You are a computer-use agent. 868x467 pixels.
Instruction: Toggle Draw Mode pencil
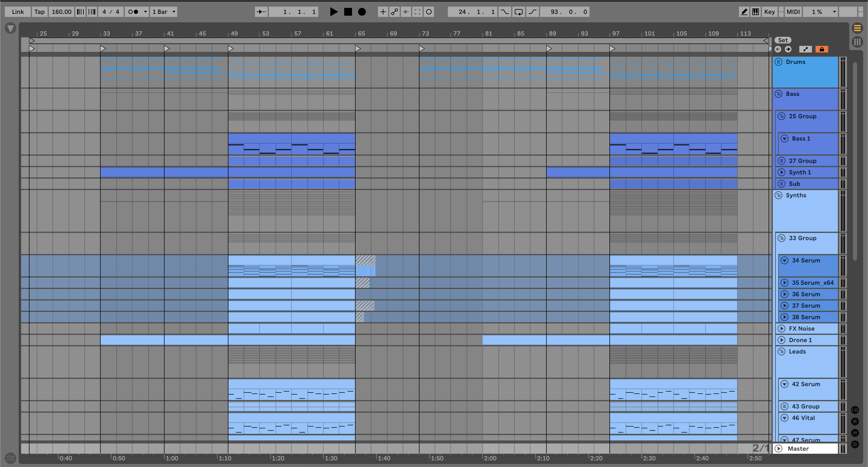click(x=744, y=12)
